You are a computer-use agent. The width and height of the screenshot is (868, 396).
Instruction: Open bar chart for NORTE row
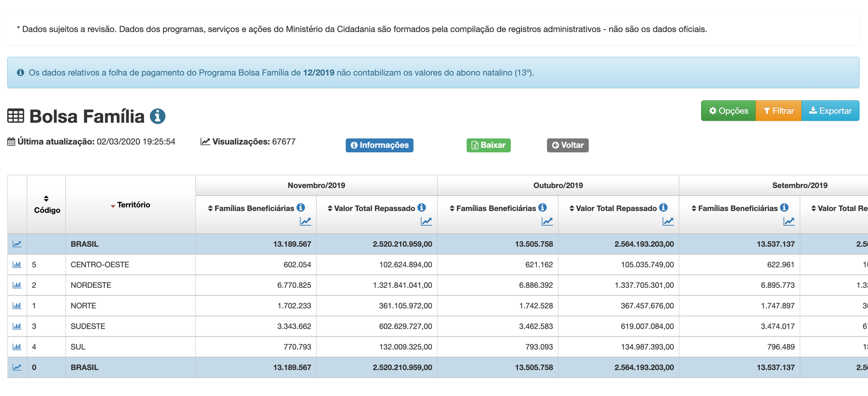[17, 306]
